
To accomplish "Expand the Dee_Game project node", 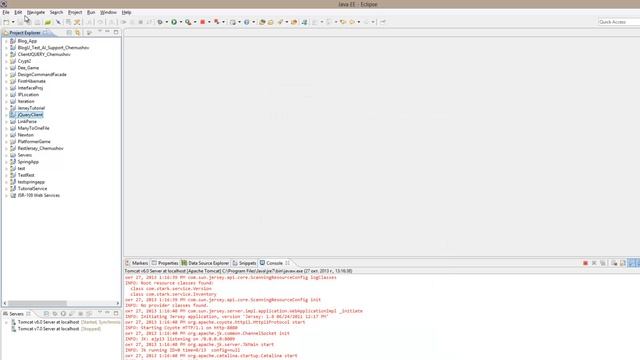I will (7, 68).
